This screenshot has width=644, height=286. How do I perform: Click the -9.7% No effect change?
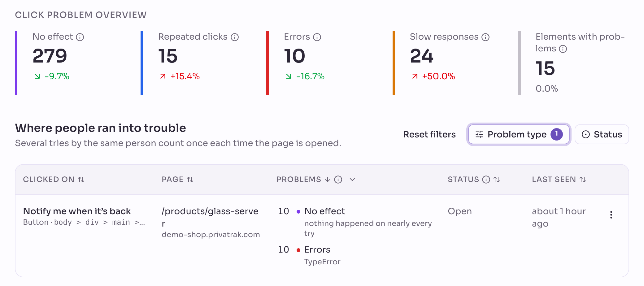(57, 76)
